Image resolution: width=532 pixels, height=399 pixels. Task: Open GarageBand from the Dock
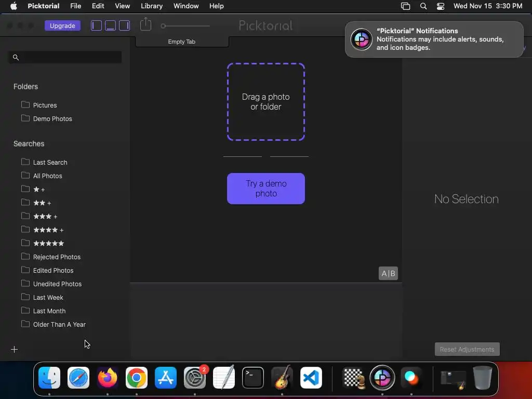tap(282, 378)
